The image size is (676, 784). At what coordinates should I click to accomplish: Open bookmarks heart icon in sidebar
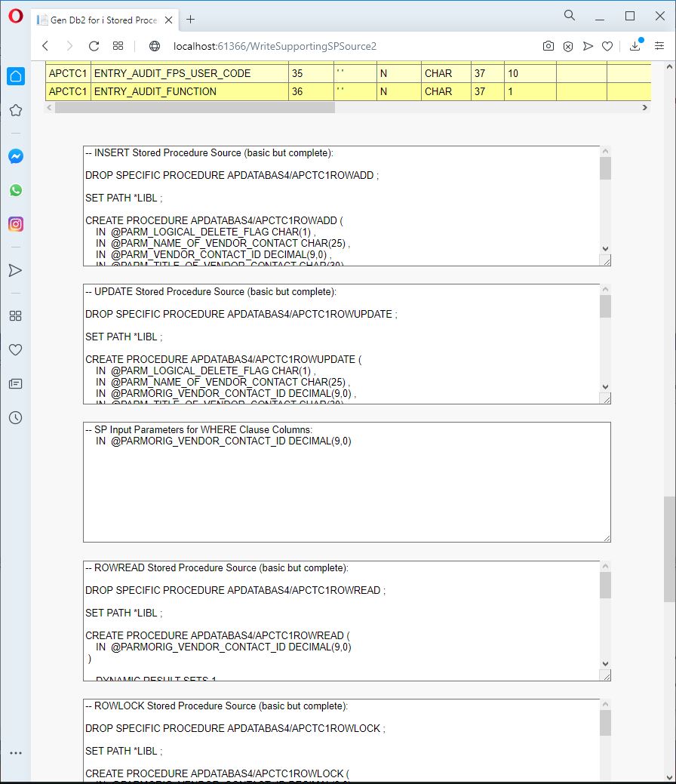click(16, 350)
